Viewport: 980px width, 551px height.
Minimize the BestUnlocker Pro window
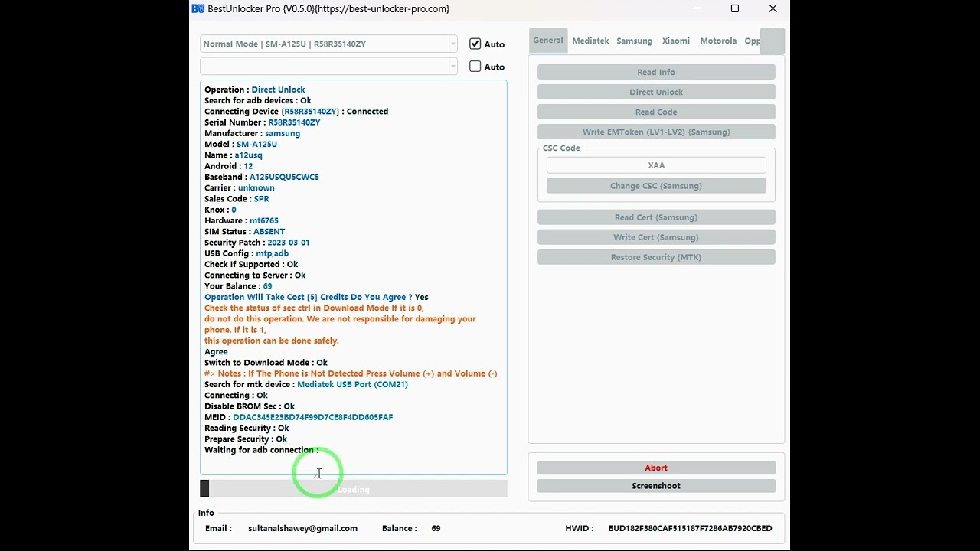click(x=697, y=9)
